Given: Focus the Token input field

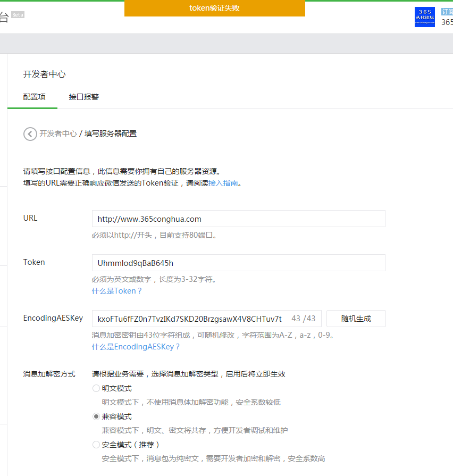Looking at the screenshot, I should click(239, 263).
